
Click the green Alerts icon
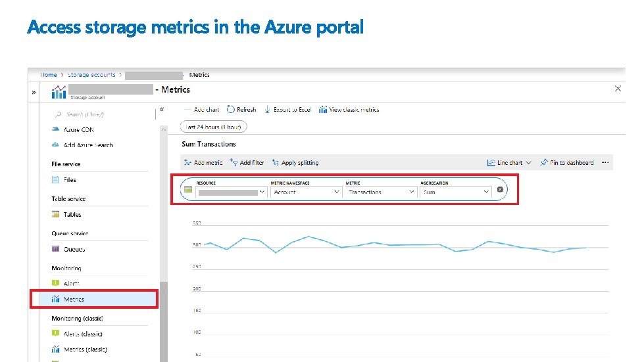55,283
